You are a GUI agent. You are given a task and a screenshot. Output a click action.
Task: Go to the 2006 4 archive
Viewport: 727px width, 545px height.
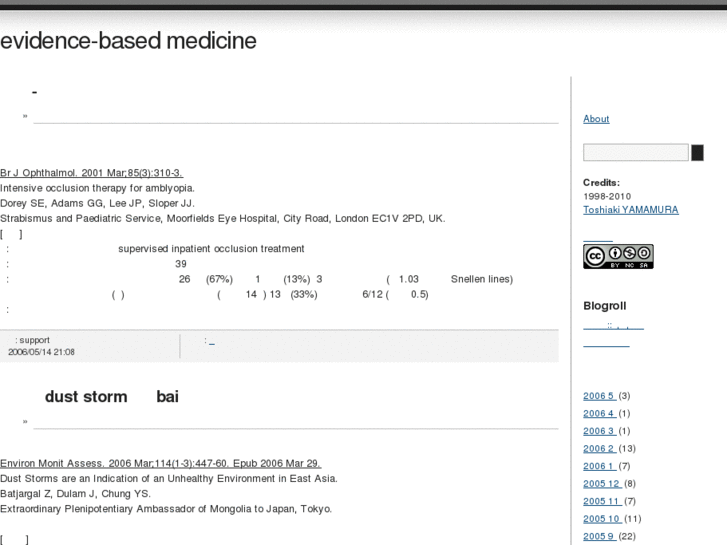[x=600, y=414]
